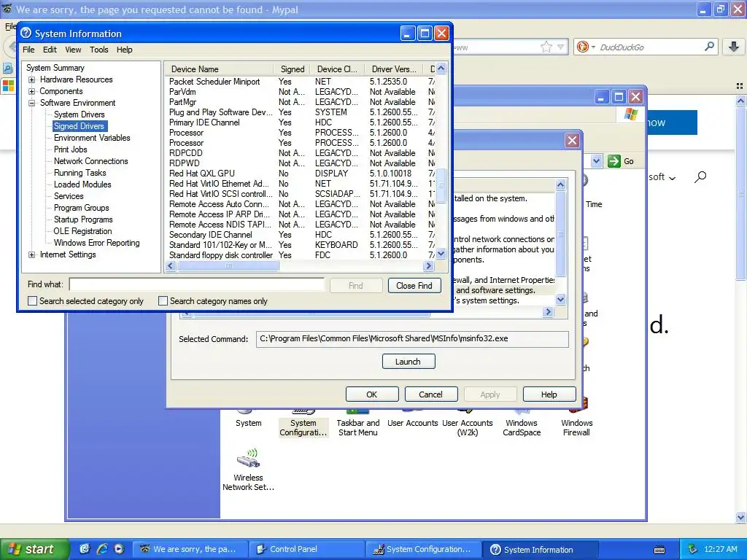Click the DuckDuckGo search engine icon

point(582,47)
